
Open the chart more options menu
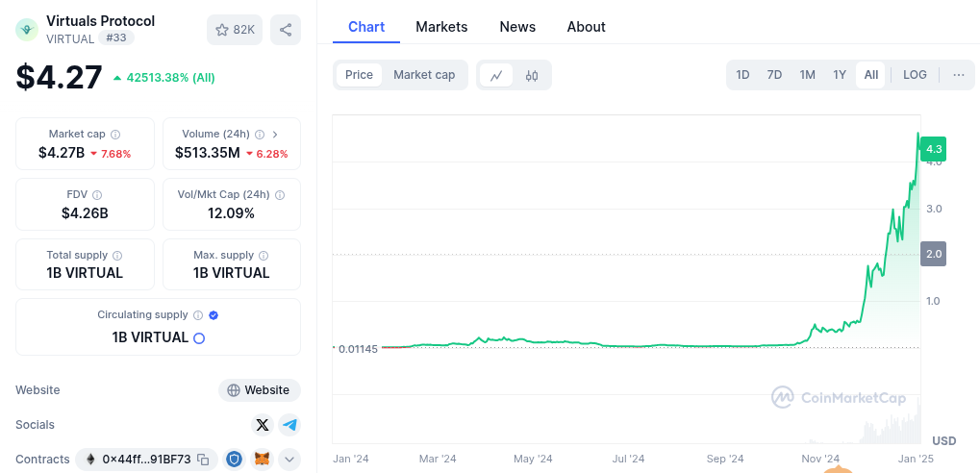click(x=958, y=75)
